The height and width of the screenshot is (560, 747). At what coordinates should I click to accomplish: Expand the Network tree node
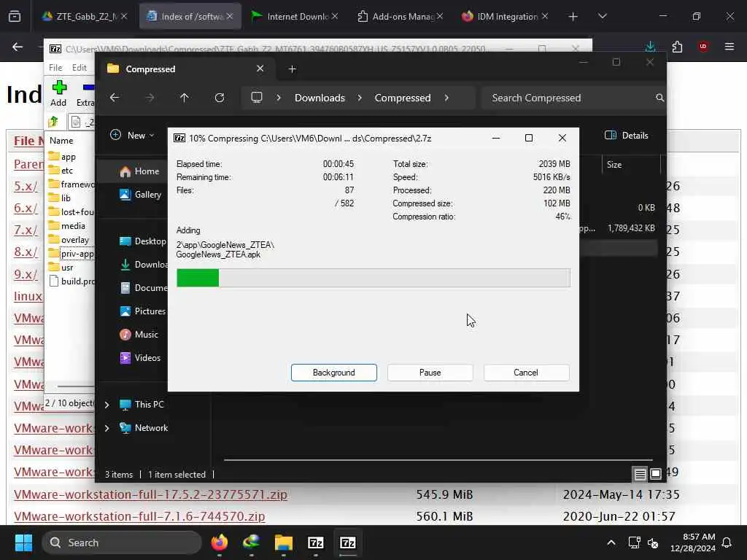pos(107,427)
